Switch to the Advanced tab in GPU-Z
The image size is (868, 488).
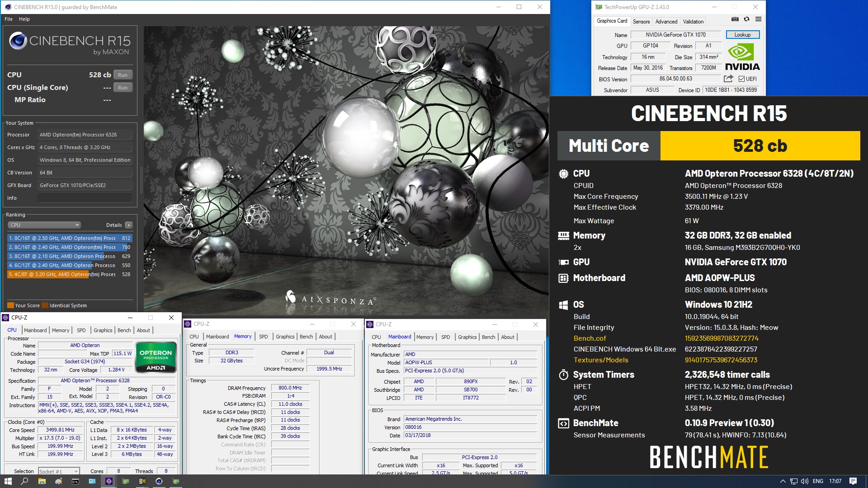(666, 22)
